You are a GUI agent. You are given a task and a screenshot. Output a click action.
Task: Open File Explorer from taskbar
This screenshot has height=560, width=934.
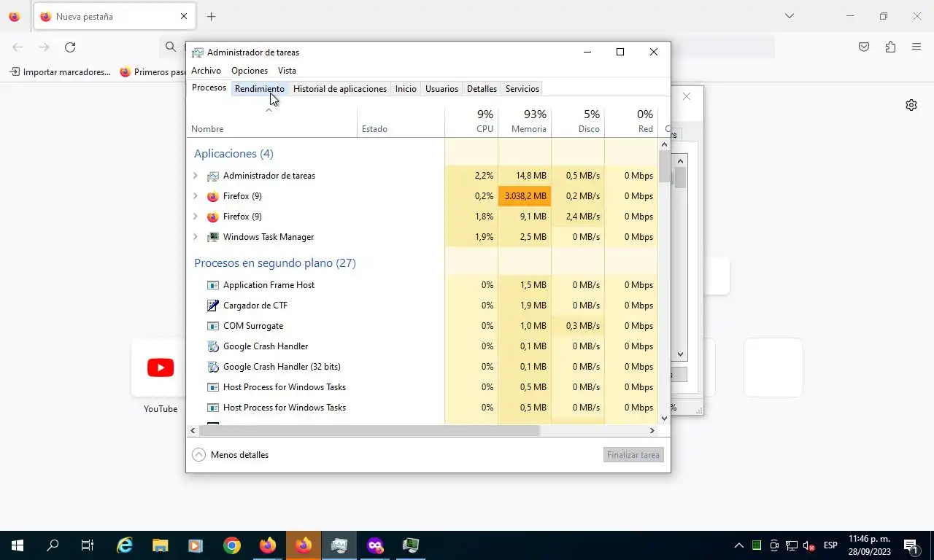161,545
